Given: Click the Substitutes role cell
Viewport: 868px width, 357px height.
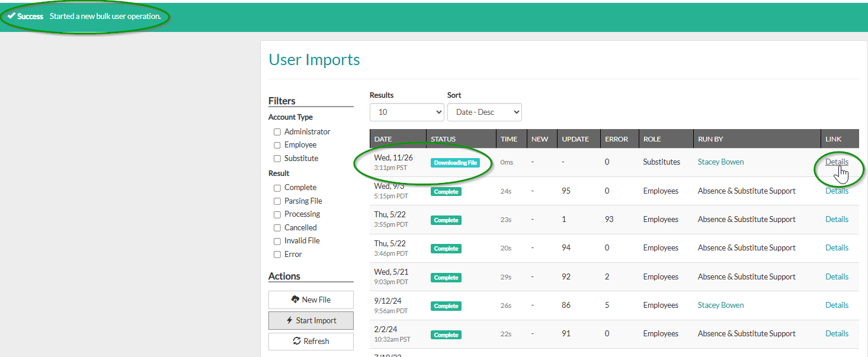Looking at the screenshot, I should point(661,162).
